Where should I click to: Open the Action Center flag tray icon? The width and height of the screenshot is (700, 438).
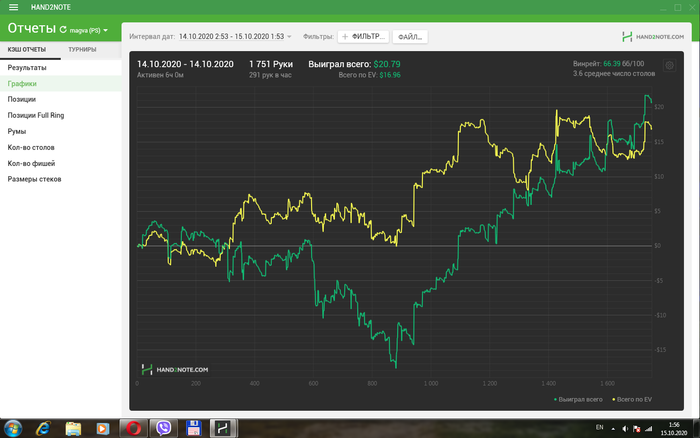(637, 429)
